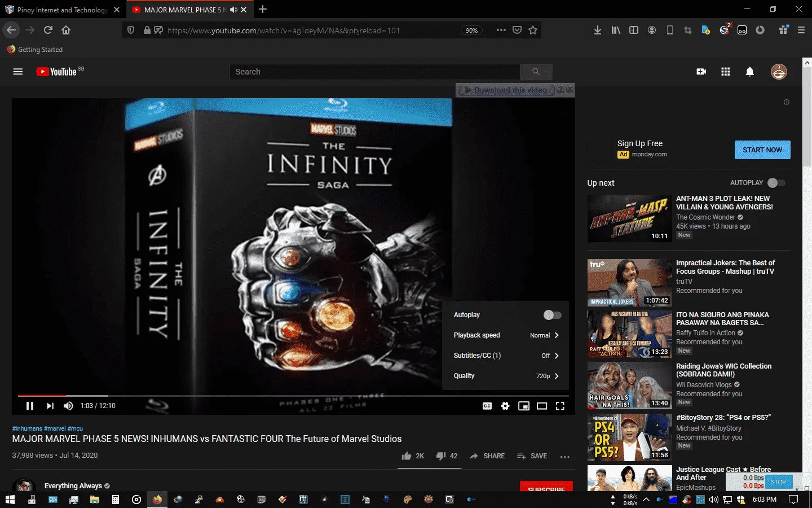The height and width of the screenshot is (508, 812).
Task: Open Windows notification center
Action: tap(793, 500)
